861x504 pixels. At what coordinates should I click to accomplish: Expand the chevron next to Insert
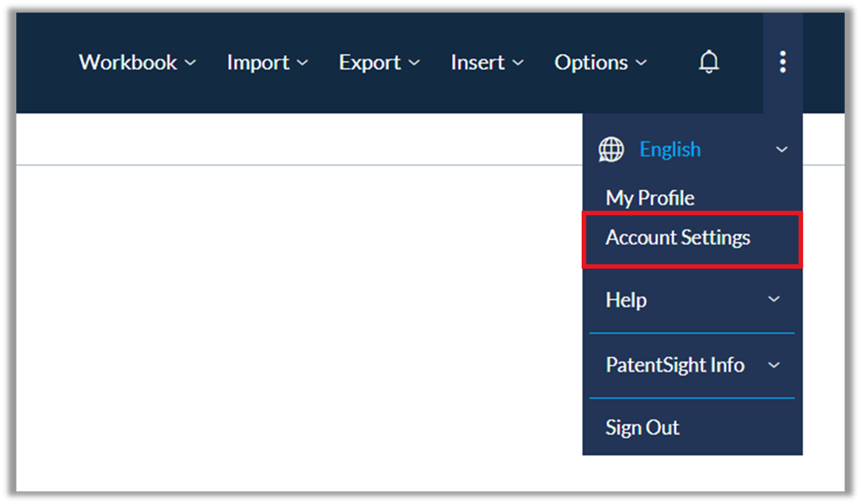(x=517, y=64)
